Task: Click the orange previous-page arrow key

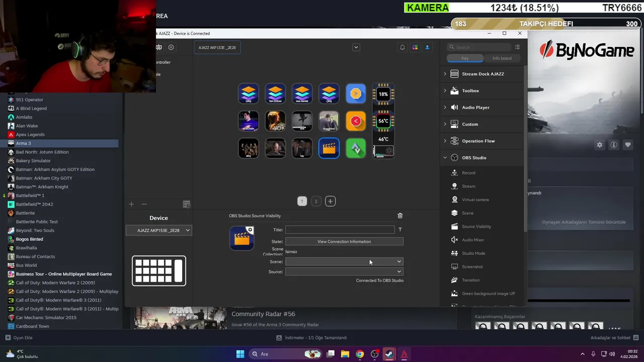Action: tap(356, 121)
